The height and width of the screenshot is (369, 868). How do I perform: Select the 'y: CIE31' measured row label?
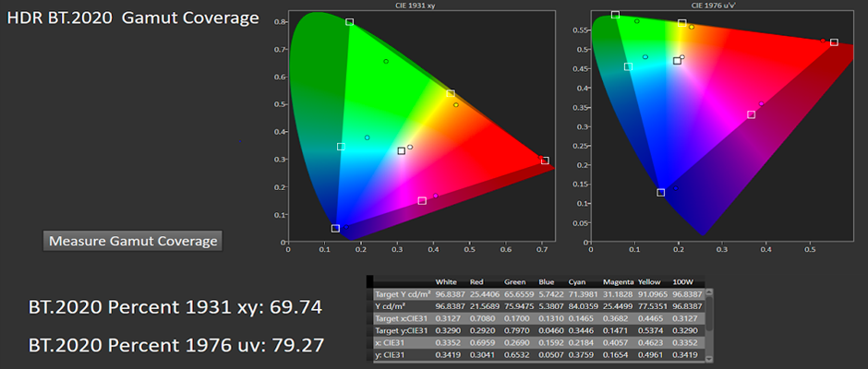pyautogui.click(x=390, y=355)
